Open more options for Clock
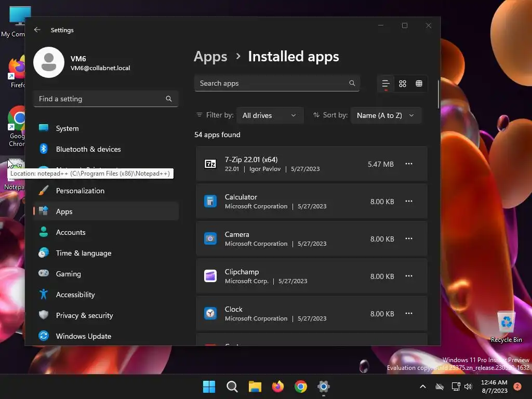The image size is (532, 399). [409, 313]
